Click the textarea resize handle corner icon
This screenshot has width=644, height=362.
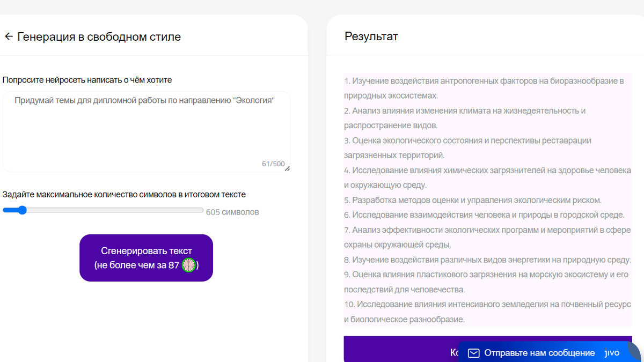click(288, 168)
